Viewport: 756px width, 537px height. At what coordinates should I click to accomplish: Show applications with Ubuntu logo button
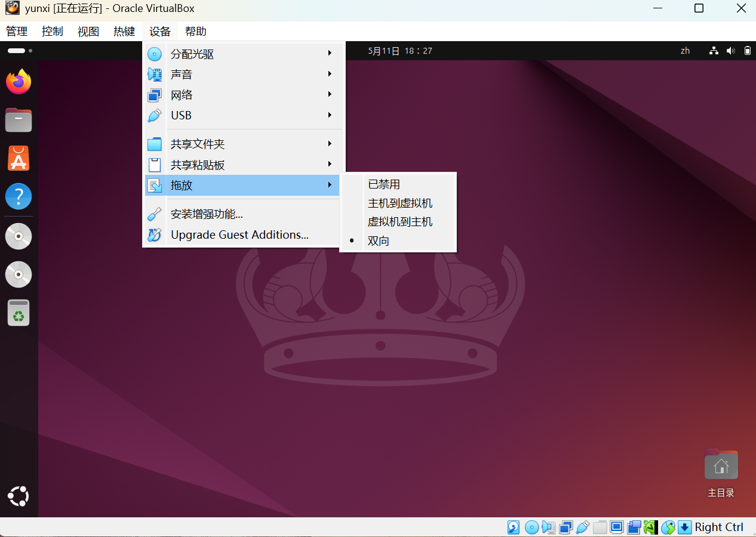[19, 496]
